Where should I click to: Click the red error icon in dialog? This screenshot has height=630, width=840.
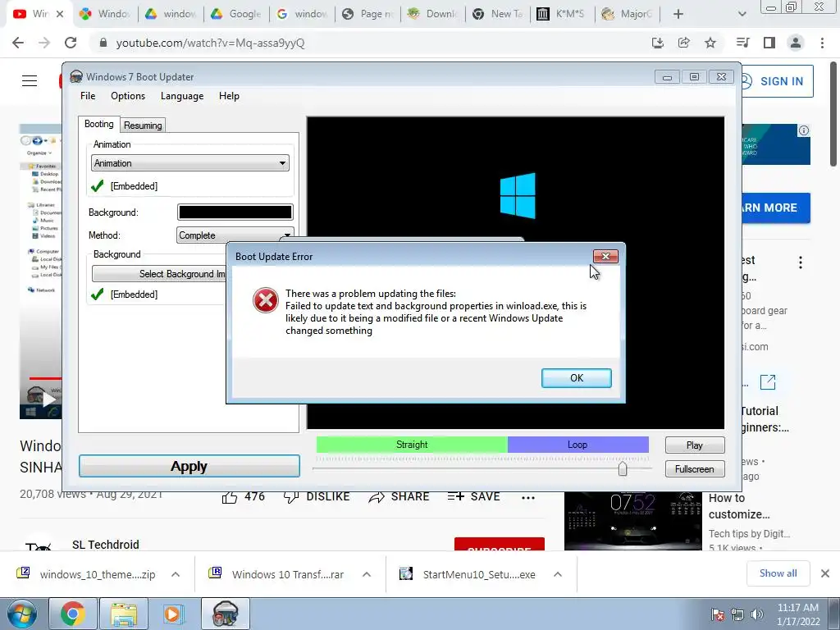tap(266, 300)
